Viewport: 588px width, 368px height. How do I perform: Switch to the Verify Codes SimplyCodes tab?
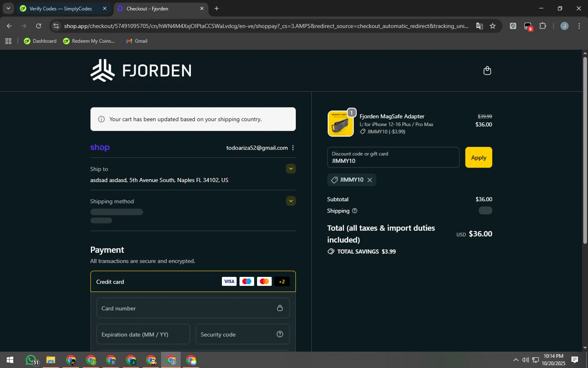pos(61,9)
